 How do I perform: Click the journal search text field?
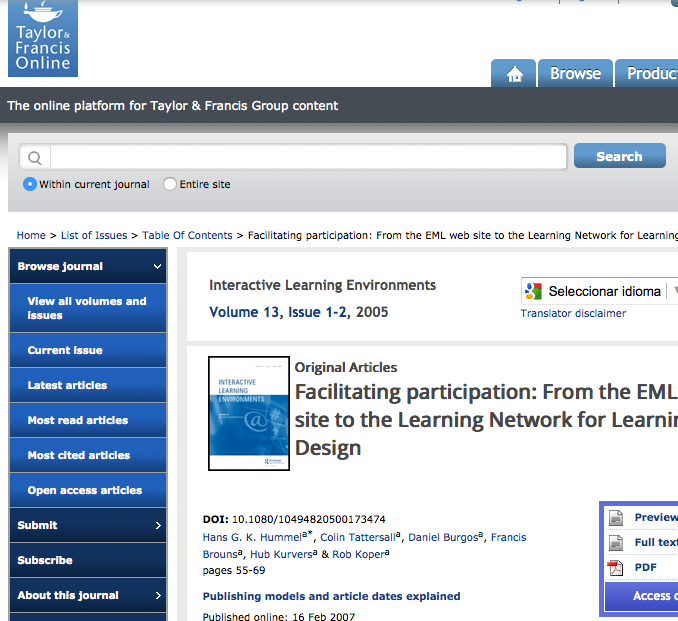click(x=308, y=157)
